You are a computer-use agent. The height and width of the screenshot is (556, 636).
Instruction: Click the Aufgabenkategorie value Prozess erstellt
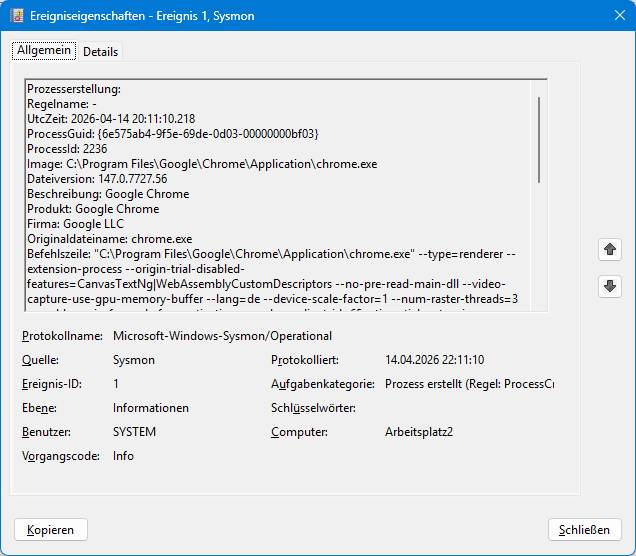pyautogui.click(x=469, y=384)
